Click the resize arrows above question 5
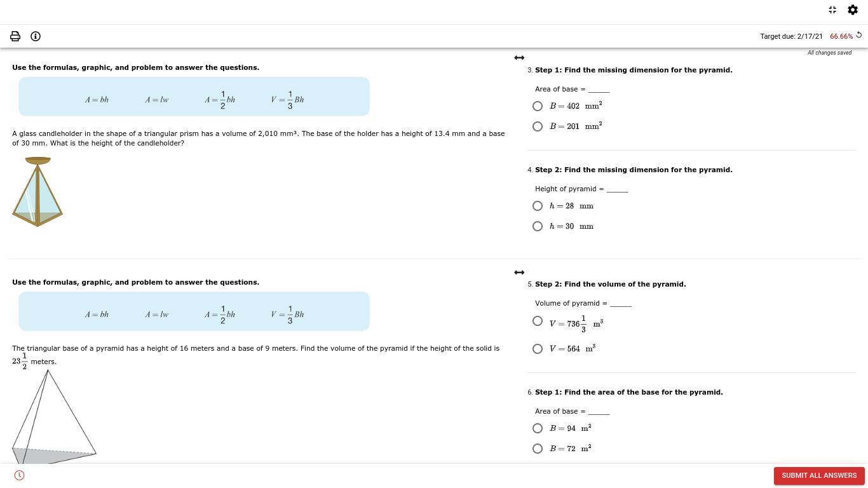868x488 pixels. pos(519,273)
